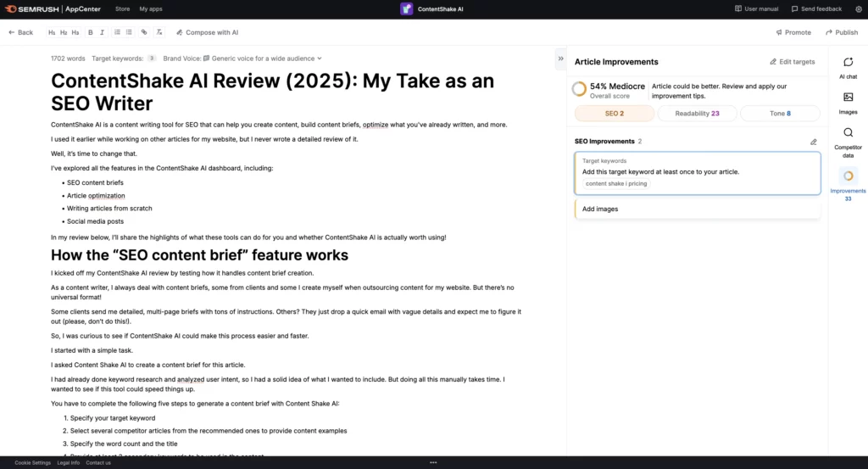Click the 'How the SEO content brief' heading
This screenshot has width=868, height=469.
(199, 255)
